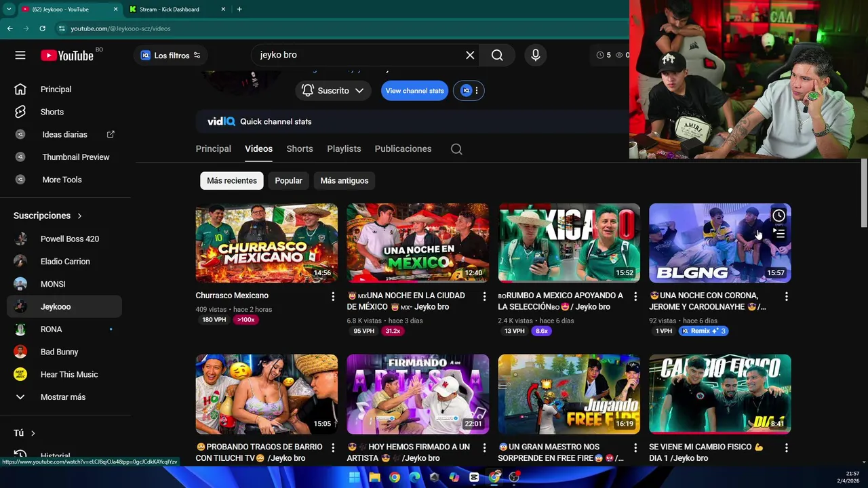The width and height of the screenshot is (868, 488).
Task: Click the Remix badge under UNA NOCHE CON CORONA
Action: pyautogui.click(x=704, y=331)
